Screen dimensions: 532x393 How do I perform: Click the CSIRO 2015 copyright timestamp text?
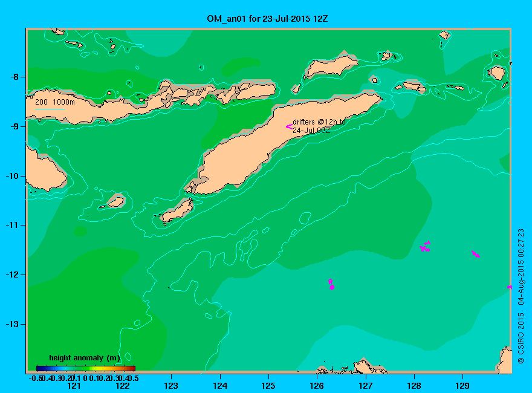521,296
